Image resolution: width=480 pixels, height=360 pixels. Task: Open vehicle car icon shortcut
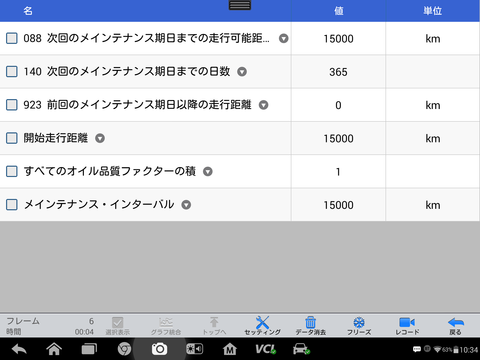tap(301, 349)
